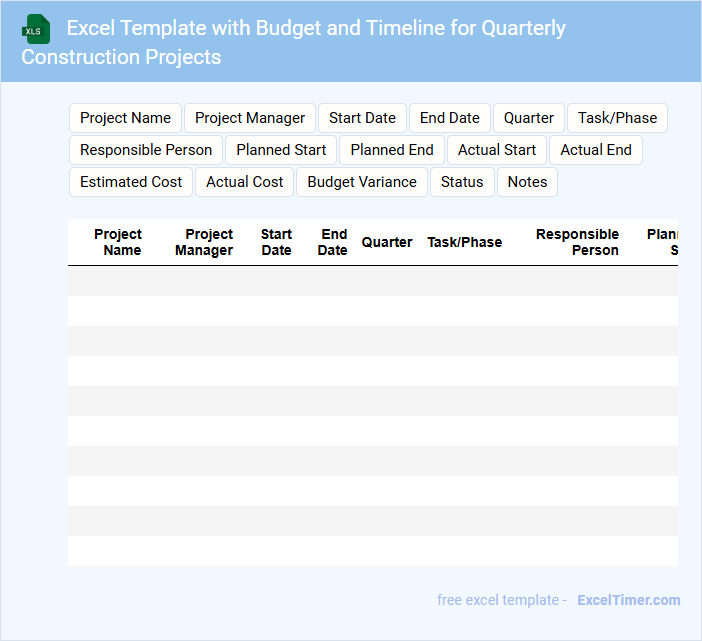Screen dimensions: 702x641
Task: Click the Start Date tag
Action: click(x=362, y=118)
